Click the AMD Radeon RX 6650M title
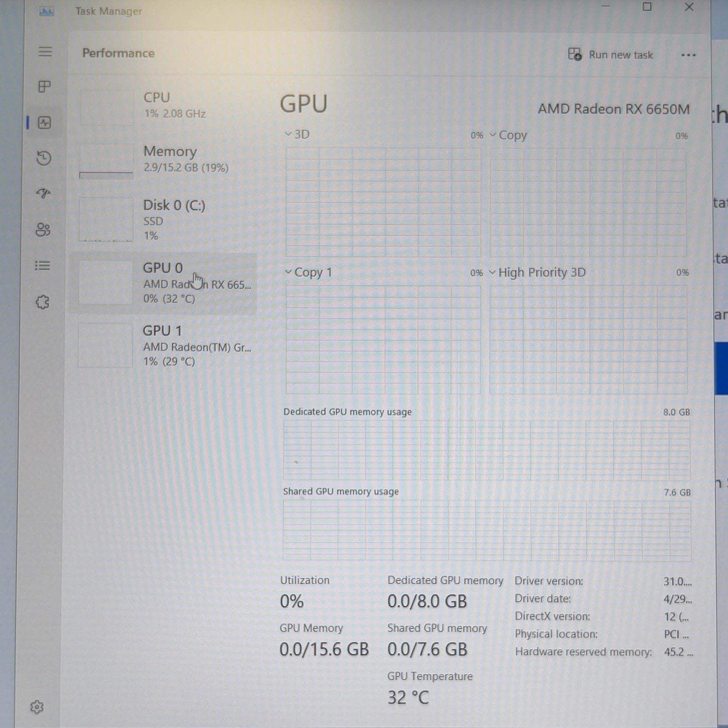This screenshot has height=728, width=728. pyautogui.click(x=613, y=109)
